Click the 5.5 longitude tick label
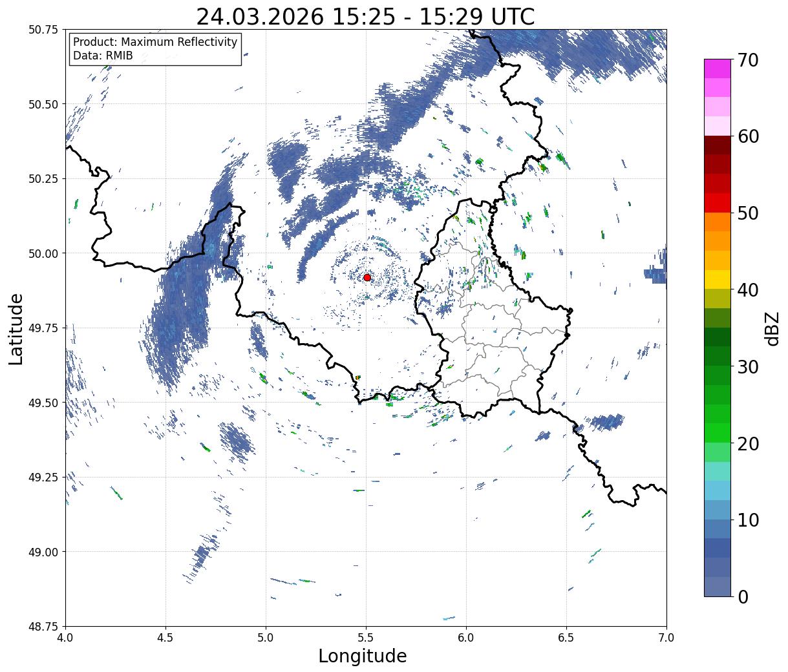This screenshot has height=672, width=788. pos(366,638)
